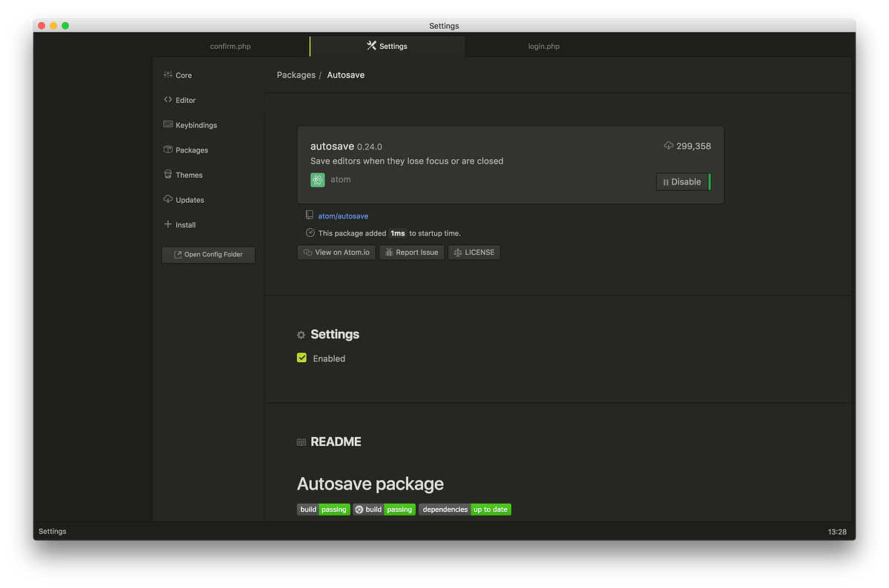Switch to the Settings tab
The width and height of the screenshot is (889, 588).
tap(387, 46)
